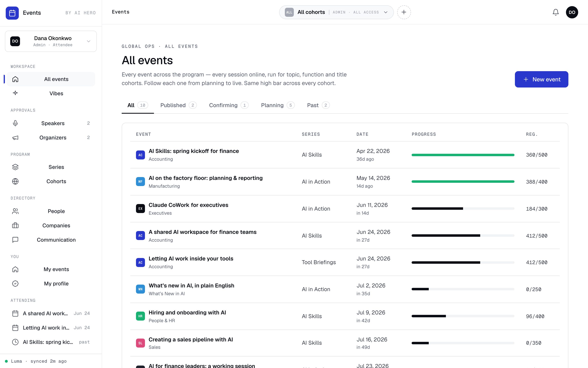Open My profile in the sidebar
Viewport: 588px width, 368px height.
pyautogui.click(x=51, y=284)
